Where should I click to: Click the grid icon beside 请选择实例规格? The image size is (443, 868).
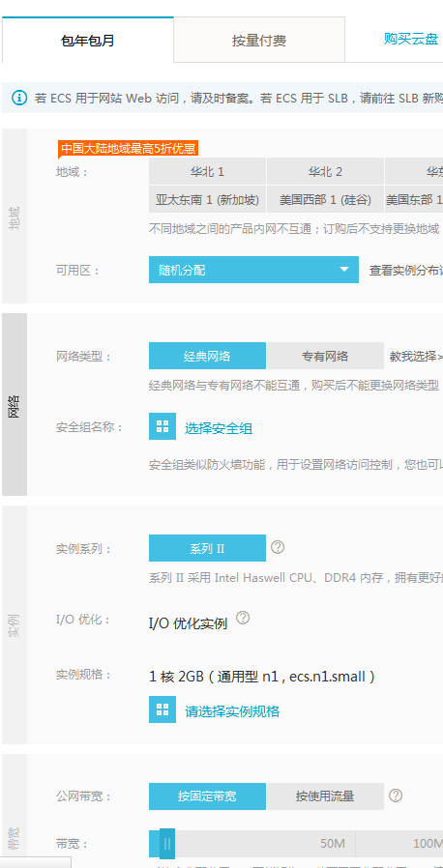(x=162, y=709)
